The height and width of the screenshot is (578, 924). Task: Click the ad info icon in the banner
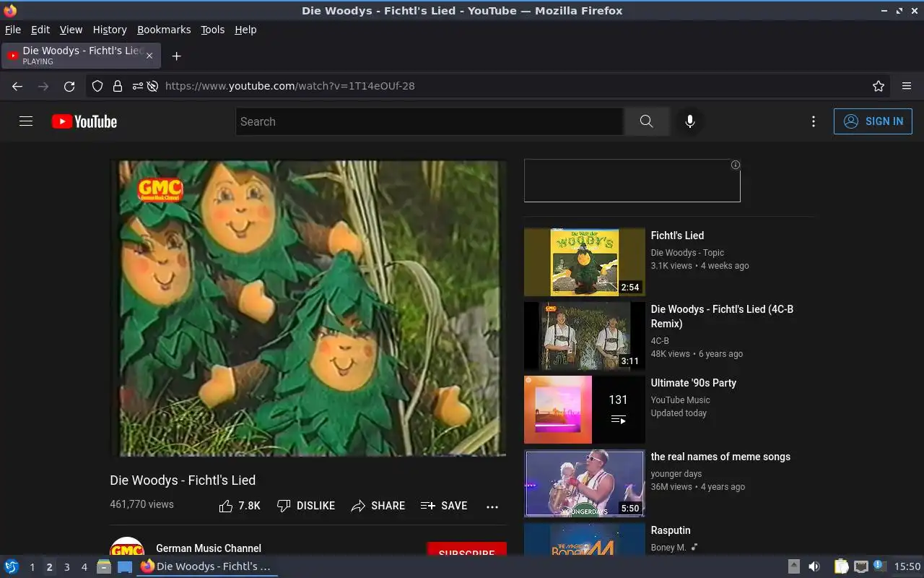(x=736, y=165)
